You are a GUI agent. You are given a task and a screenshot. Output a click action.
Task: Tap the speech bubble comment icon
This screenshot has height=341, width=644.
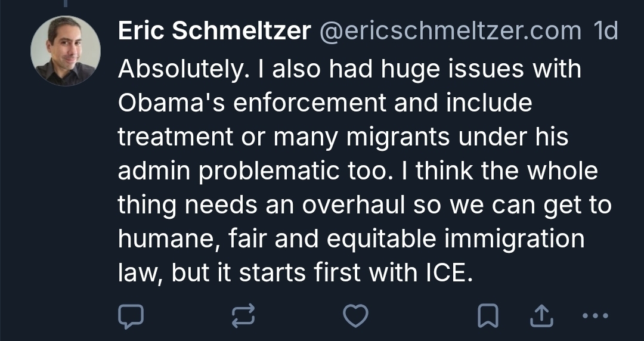click(x=131, y=316)
